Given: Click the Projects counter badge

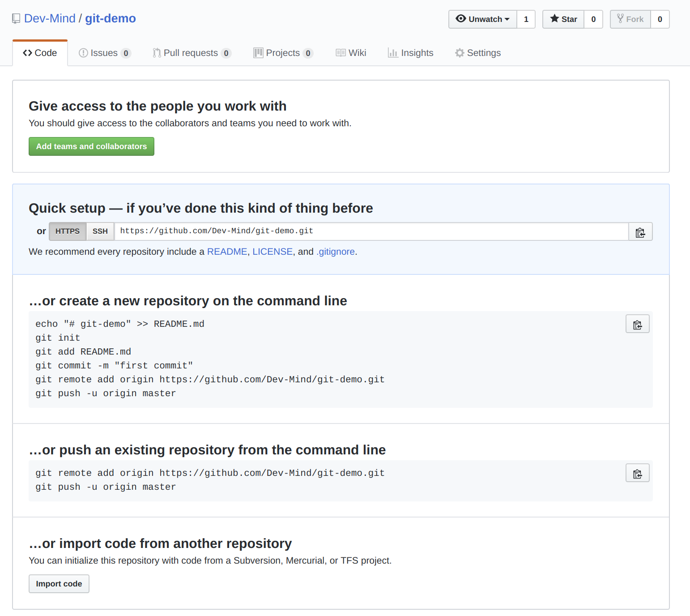Looking at the screenshot, I should click(308, 53).
